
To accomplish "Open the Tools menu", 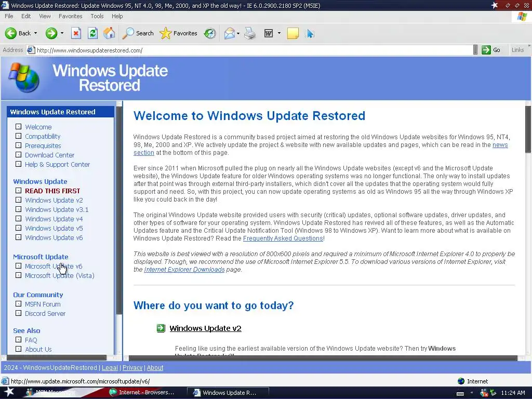I will tap(97, 16).
